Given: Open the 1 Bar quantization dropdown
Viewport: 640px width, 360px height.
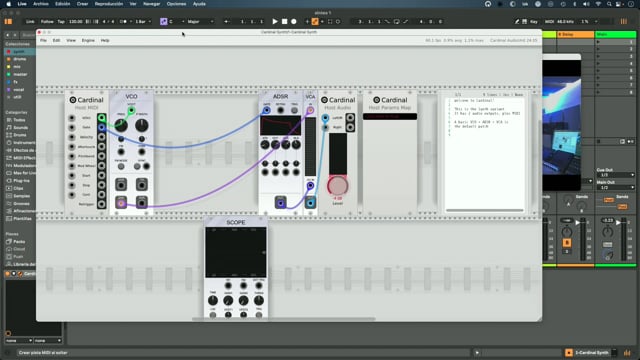Looking at the screenshot, I should click(143, 22).
